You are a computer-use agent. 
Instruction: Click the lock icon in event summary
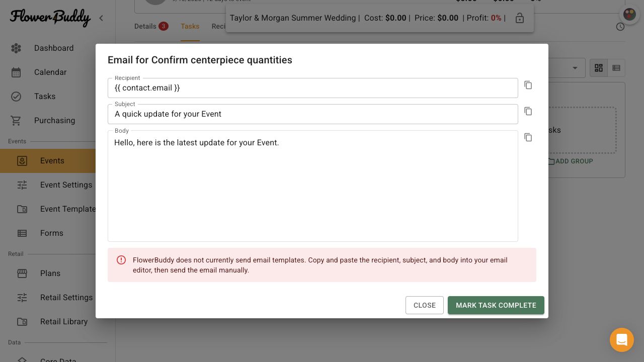(x=520, y=18)
